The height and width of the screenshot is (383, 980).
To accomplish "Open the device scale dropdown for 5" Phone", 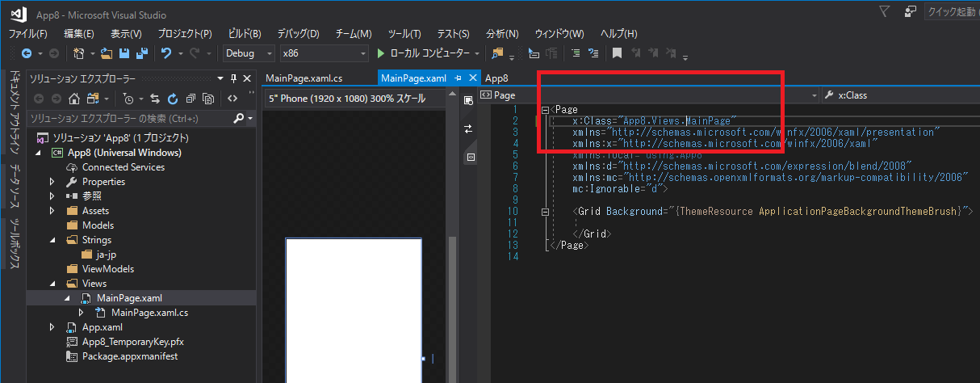I will (357, 98).
